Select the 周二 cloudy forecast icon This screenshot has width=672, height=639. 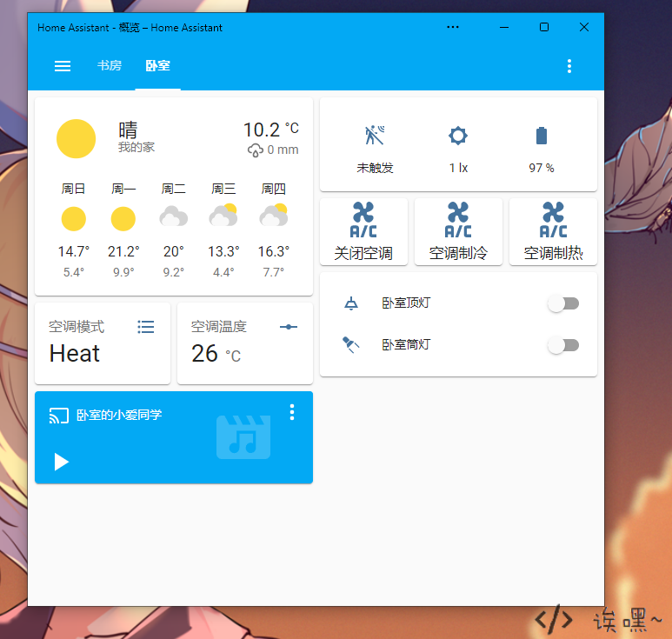point(173,216)
